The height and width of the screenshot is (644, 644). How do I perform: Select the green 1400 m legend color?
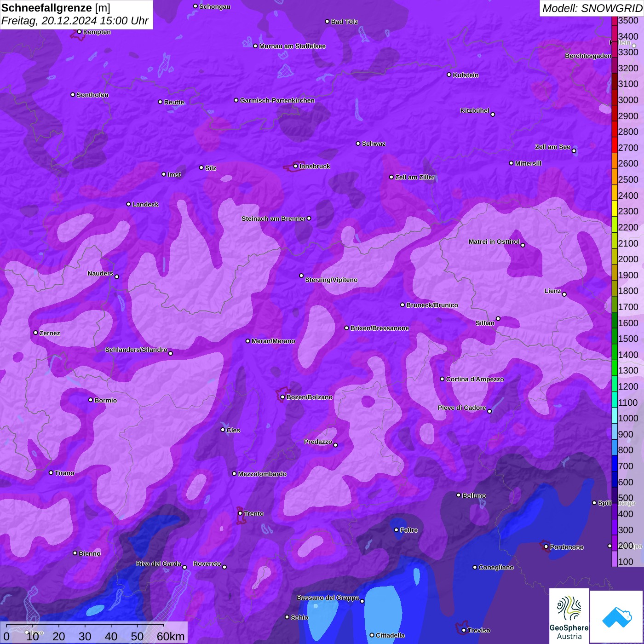[615, 352]
